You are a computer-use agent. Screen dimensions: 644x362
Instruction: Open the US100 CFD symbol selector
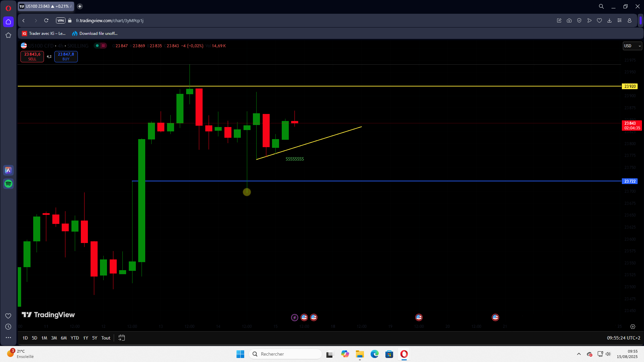tap(41, 46)
